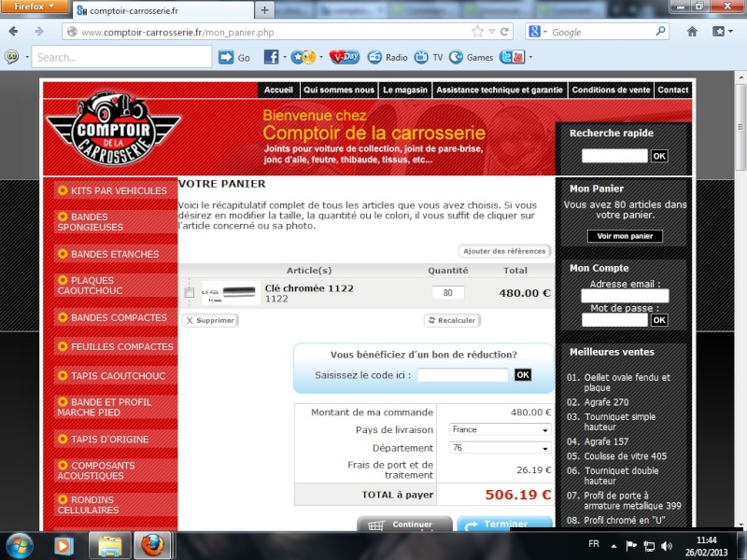The width and height of the screenshot is (747, 560).
Task: Expand the Facebook toolbar dropdown arrow
Action: pos(285,57)
